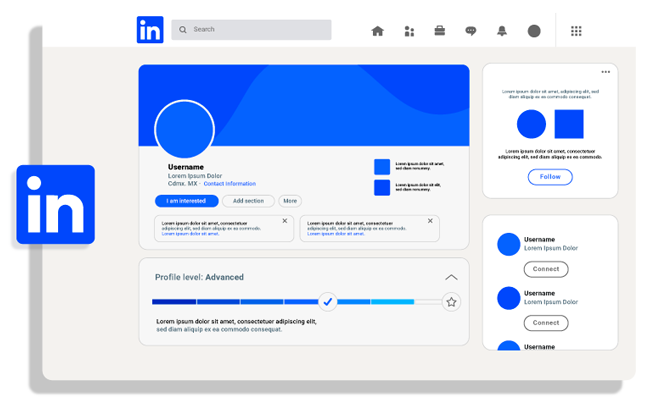Click the Follow button
This screenshot has width=654, height=408.
pos(550,177)
